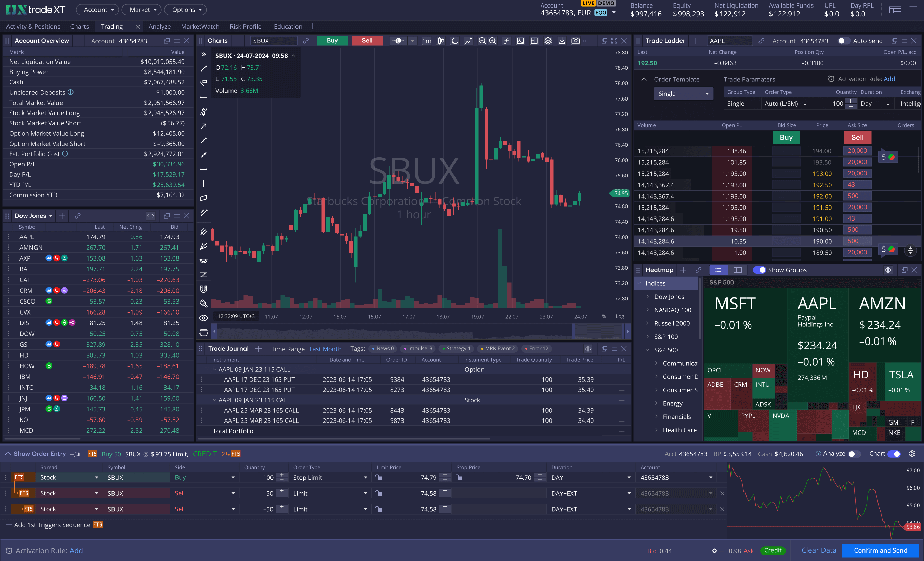This screenshot has width=924, height=561.
Task: Switch to the Analyze tab
Action: point(159,27)
